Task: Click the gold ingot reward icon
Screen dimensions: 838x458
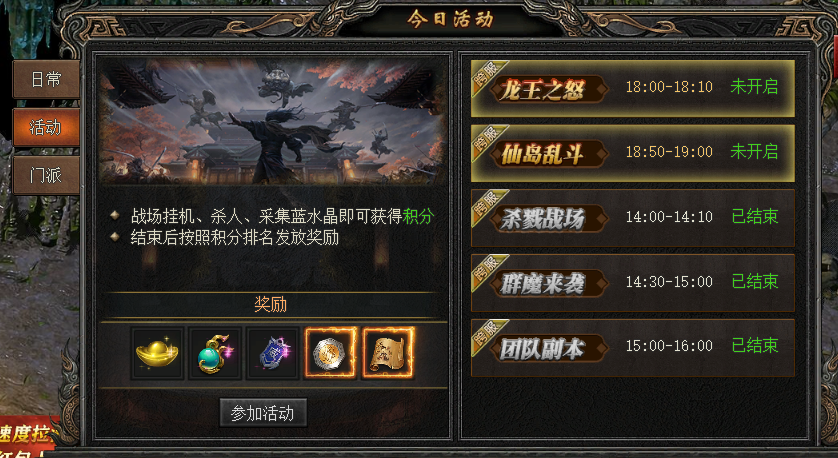Action: pos(157,353)
